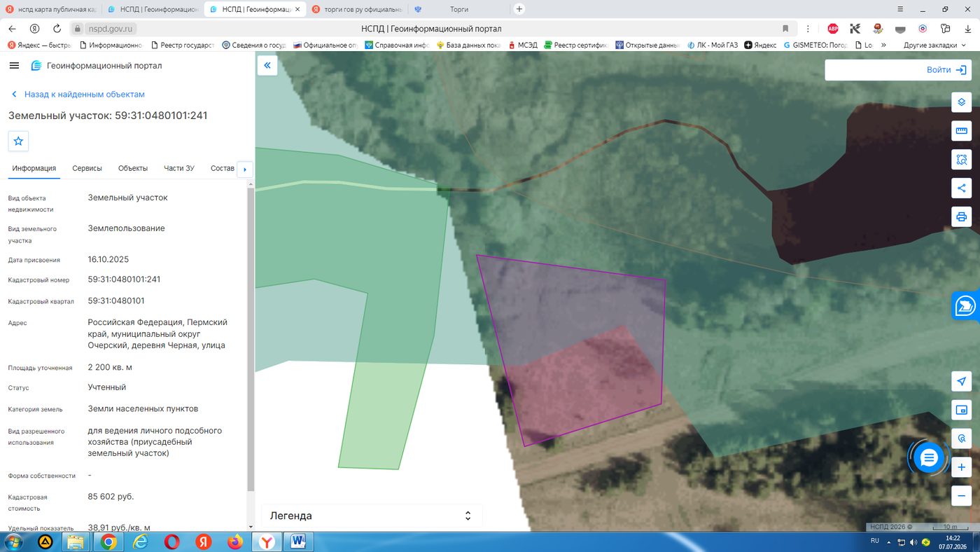Image resolution: width=980 pixels, height=552 pixels.
Task: Open the hamburger menu
Action: point(14,66)
